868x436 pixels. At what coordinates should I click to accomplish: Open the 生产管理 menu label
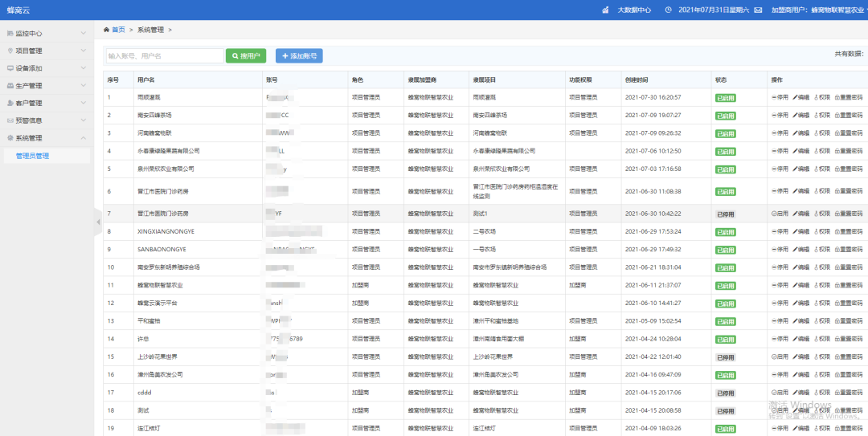[29, 86]
